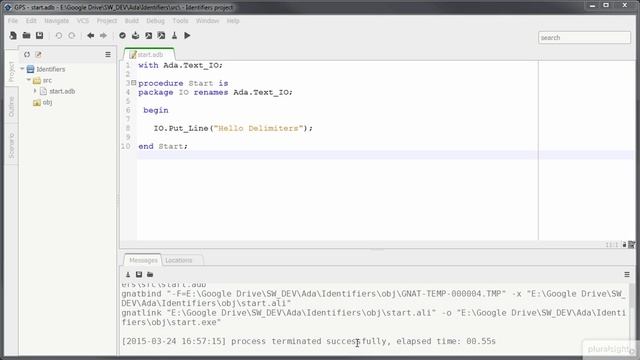The width and height of the screenshot is (640, 360).
Task: Open a file with the folder toolbar icon
Action: pyautogui.click(x=27, y=36)
